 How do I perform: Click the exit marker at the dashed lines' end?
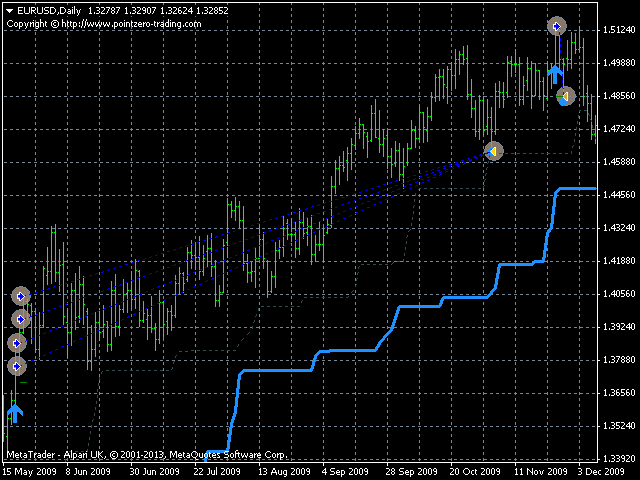coord(493,151)
